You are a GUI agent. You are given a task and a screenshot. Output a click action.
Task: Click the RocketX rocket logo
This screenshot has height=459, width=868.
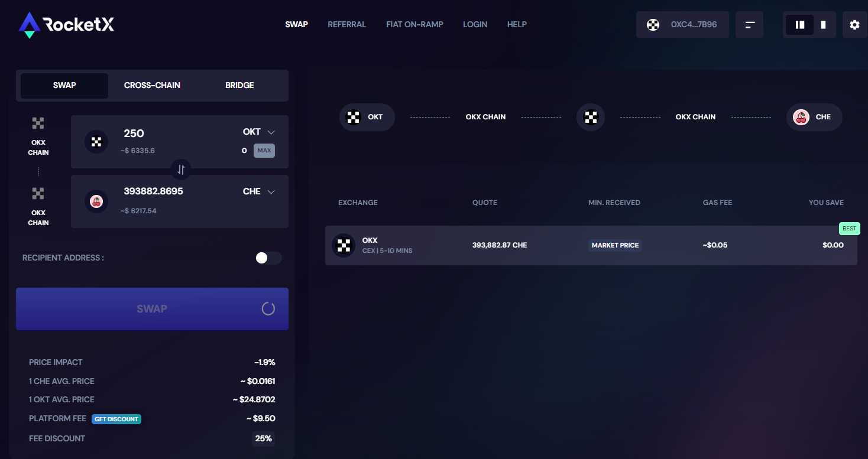tap(28, 24)
